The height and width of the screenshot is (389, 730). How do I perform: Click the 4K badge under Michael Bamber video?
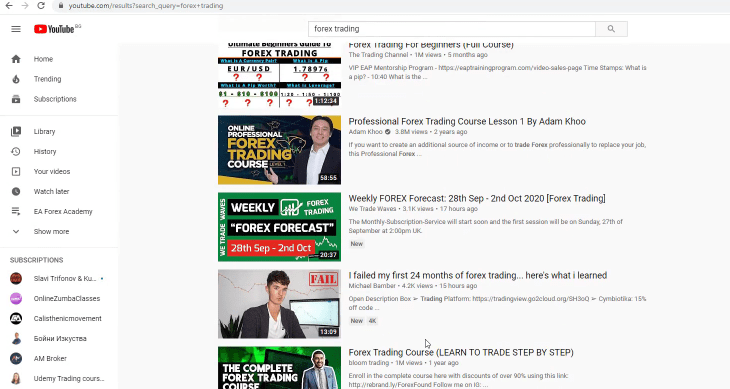tap(372, 321)
